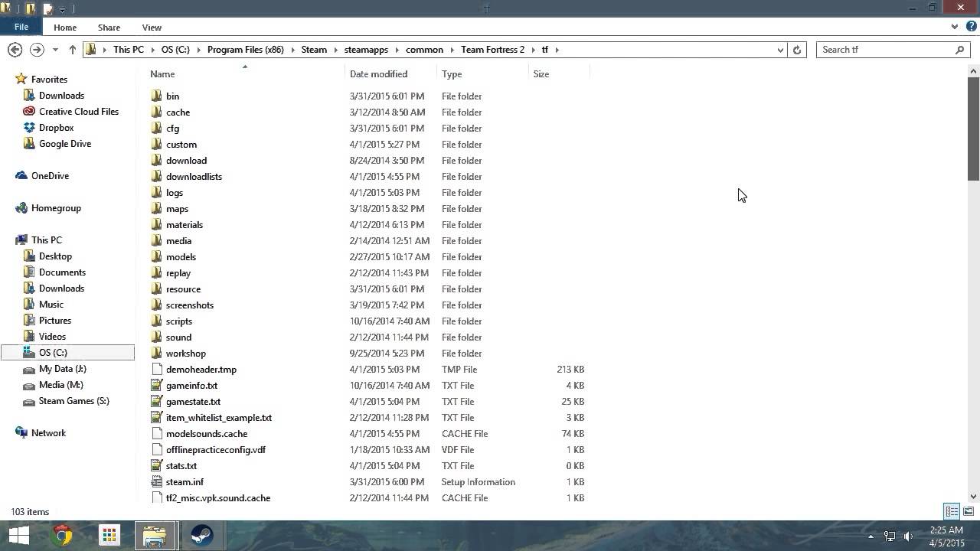Select the modelsounds.cache file
The width and height of the screenshot is (980, 551).
click(x=206, y=434)
